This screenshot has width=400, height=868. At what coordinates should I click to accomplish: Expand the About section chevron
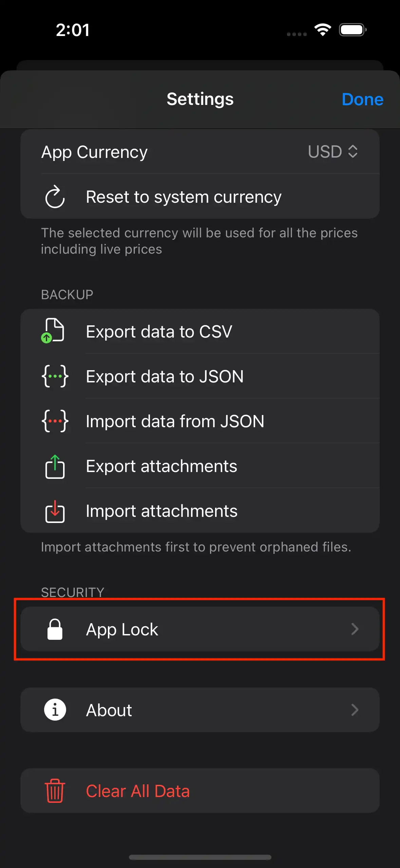coord(355,710)
